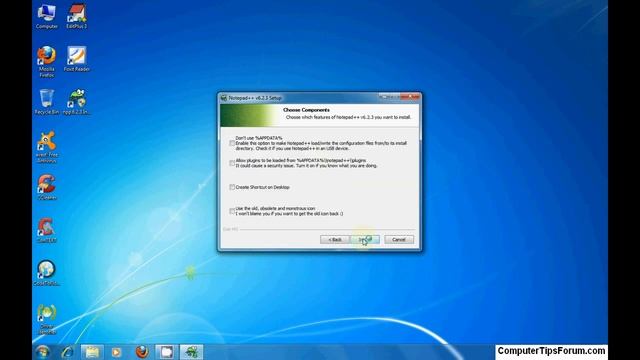Minimize the Notepad++ Setup dialog

pos(384,97)
